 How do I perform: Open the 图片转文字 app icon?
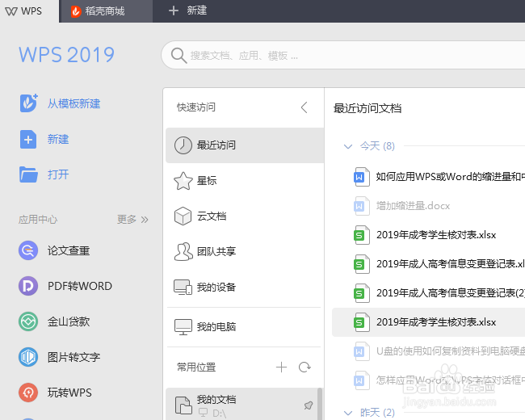pyautogui.click(x=28, y=357)
